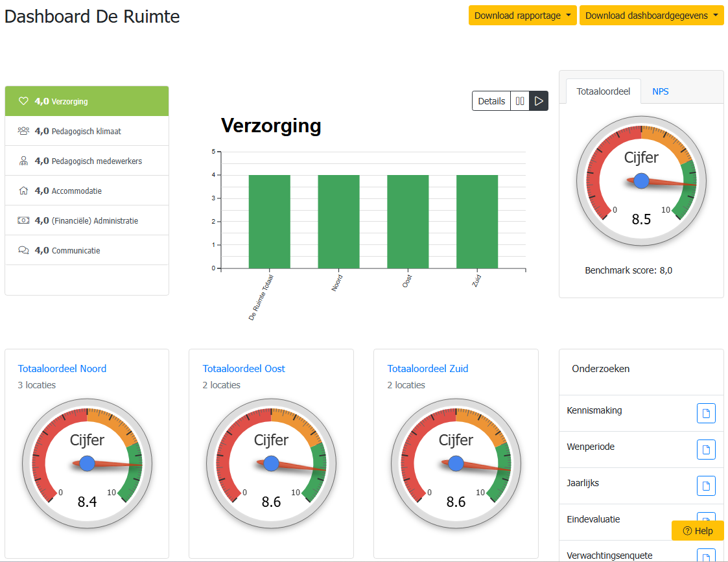Pause the chart slideshow
Image resolution: width=728 pixels, height=562 pixels.
pyautogui.click(x=520, y=101)
